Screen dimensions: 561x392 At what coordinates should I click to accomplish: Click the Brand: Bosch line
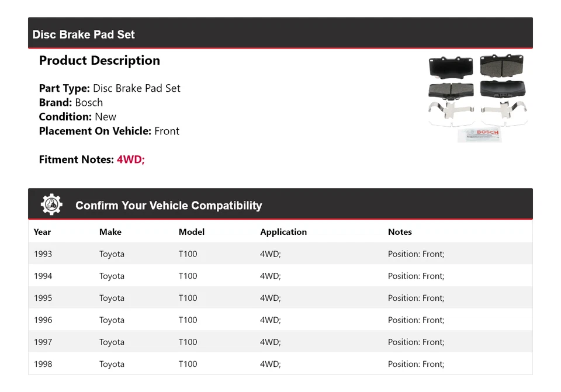[x=71, y=102]
